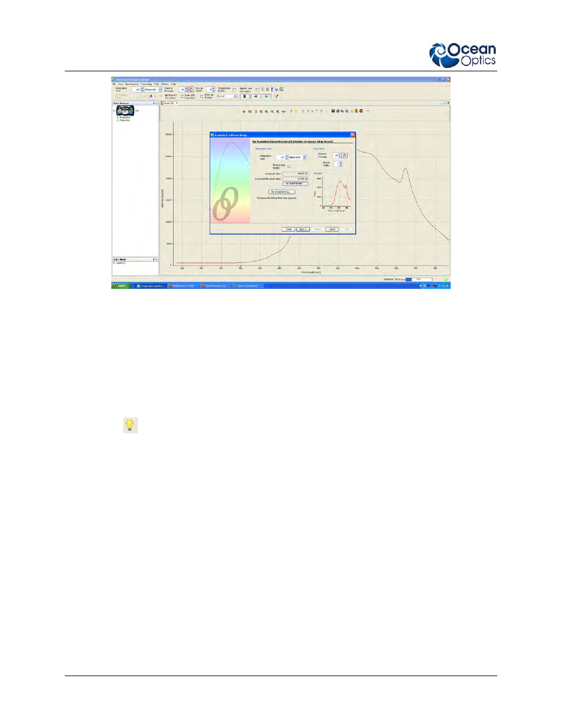This screenshot has height=728, width=562.
Task: Open the Help menu
Action: click(174, 84)
